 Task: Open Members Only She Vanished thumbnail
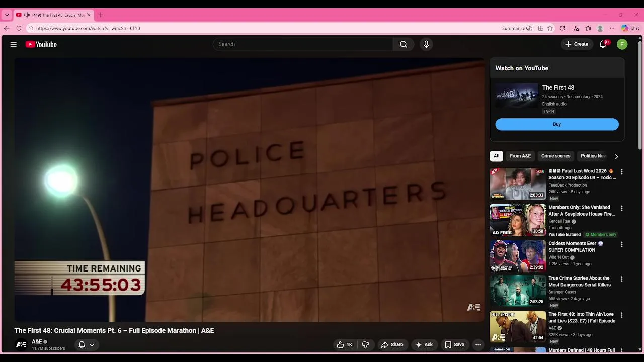point(518,220)
